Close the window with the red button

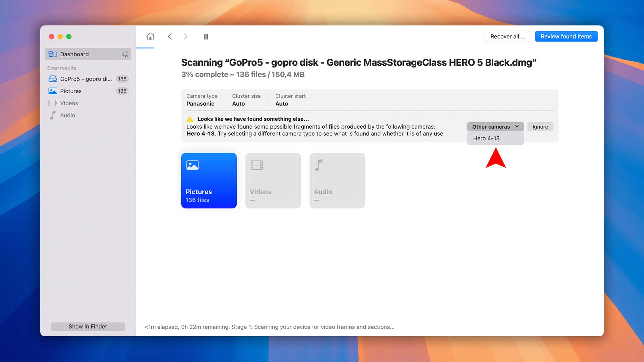click(x=52, y=37)
